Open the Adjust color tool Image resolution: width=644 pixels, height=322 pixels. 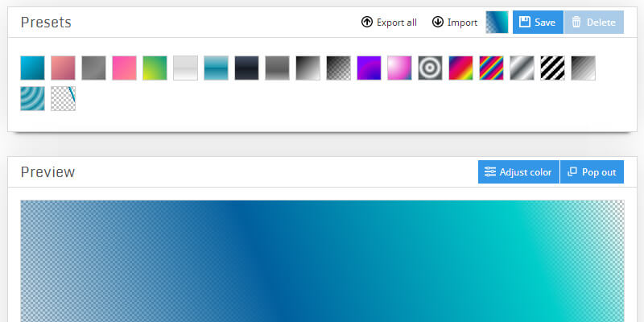click(518, 171)
